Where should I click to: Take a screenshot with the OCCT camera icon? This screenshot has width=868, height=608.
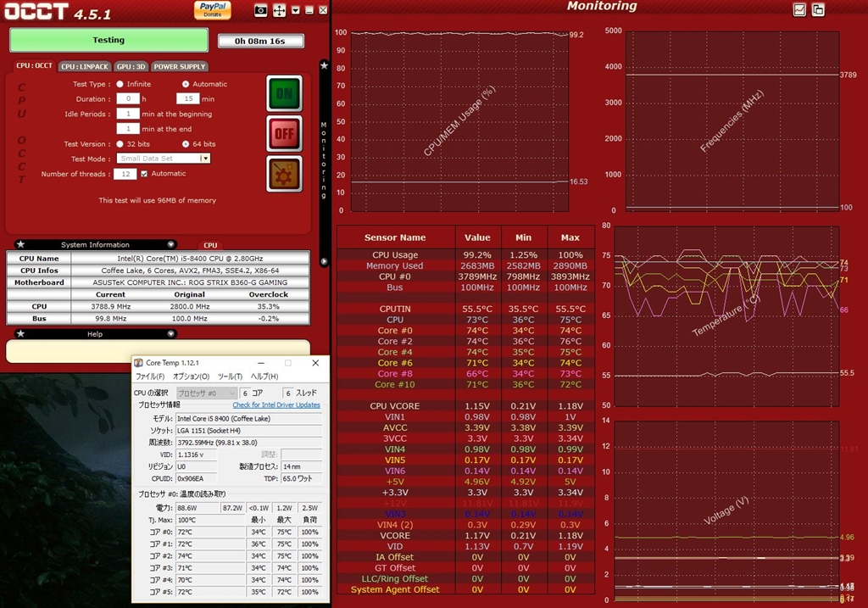tap(260, 10)
